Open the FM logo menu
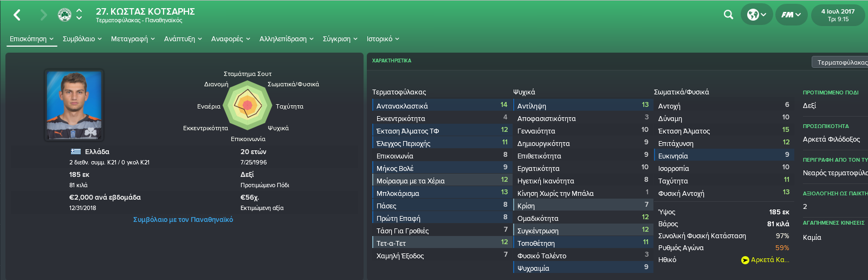 pos(791,15)
